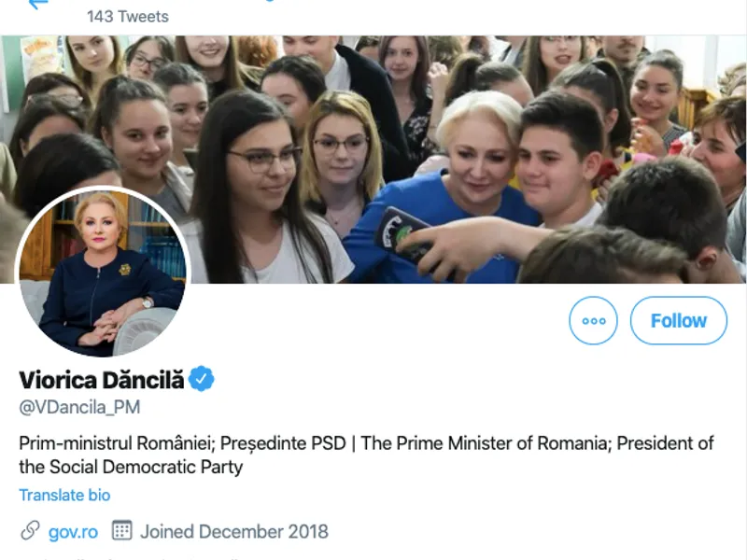Click the 143 Tweets count
747x560 pixels.
click(x=127, y=16)
